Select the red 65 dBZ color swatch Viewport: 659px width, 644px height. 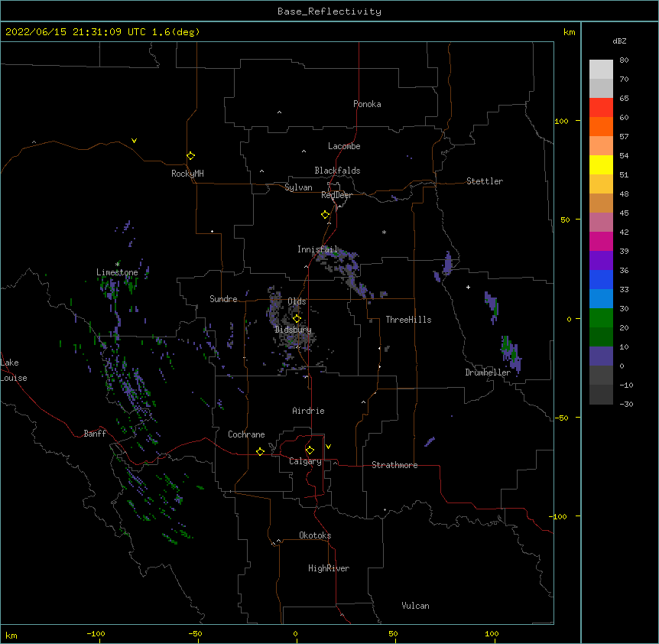tap(601, 107)
